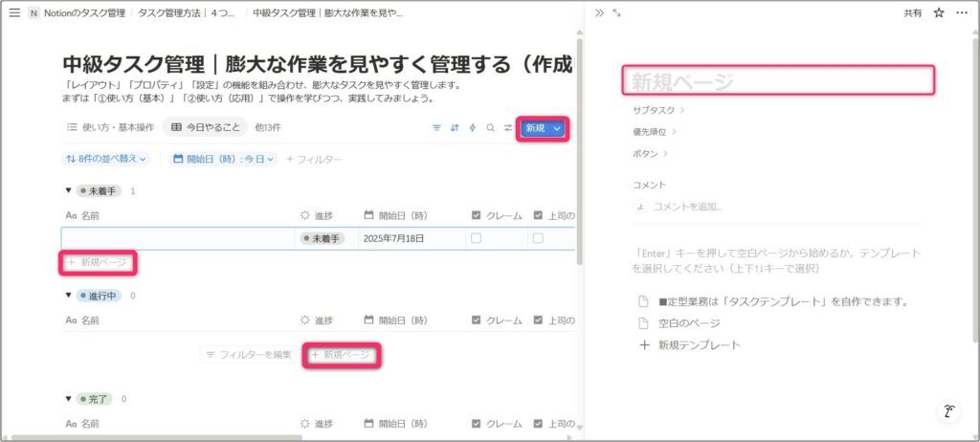
Task: Collapse the 進行中 group triangle
Action: 68,295
